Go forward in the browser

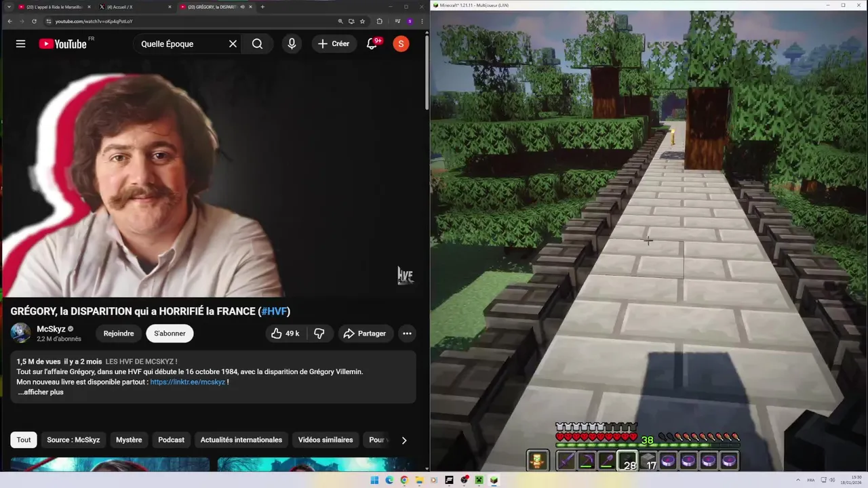point(22,22)
